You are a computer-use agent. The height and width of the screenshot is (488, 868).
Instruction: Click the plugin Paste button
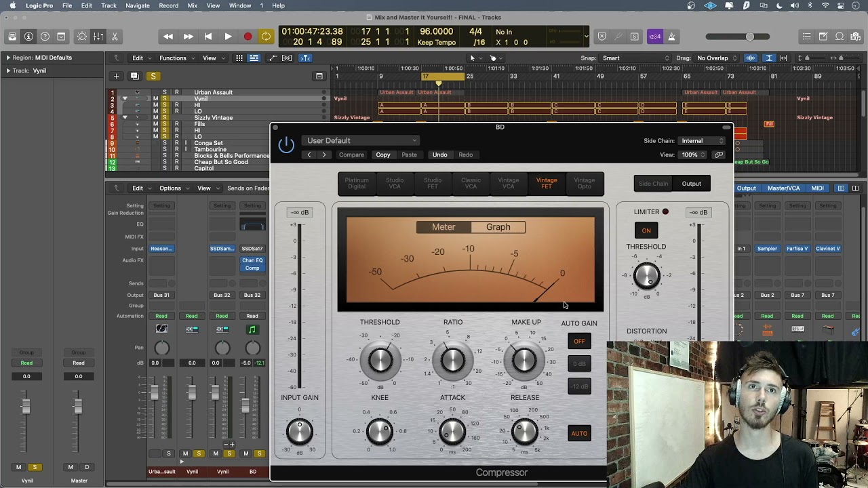410,155
